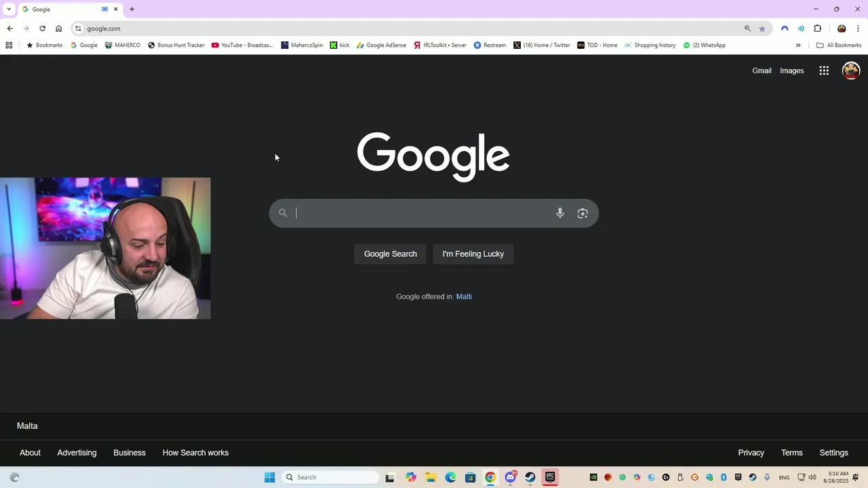Open the Shopping history bookmark
The height and width of the screenshot is (488, 868).
pyautogui.click(x=650, y=45)
